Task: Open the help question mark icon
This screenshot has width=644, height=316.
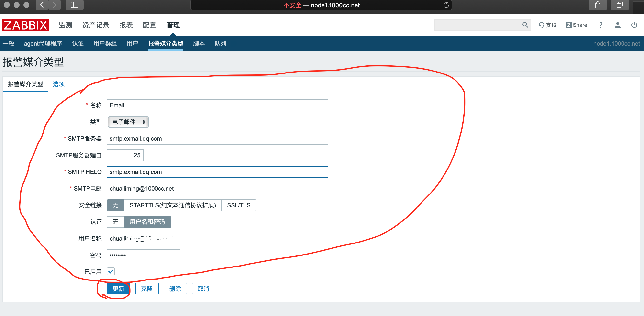Action: click(x=600, y=25)
